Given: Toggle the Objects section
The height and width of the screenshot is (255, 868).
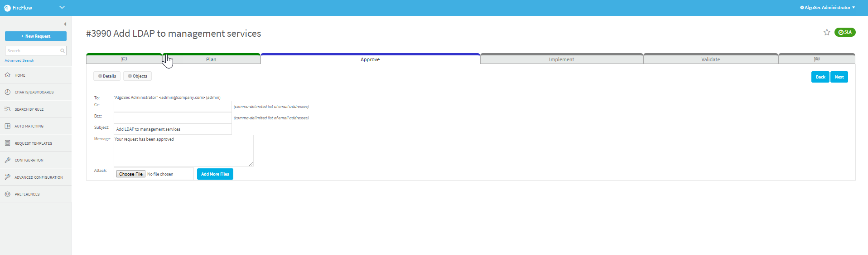Looking at the screenshot, I should point(137,76).
